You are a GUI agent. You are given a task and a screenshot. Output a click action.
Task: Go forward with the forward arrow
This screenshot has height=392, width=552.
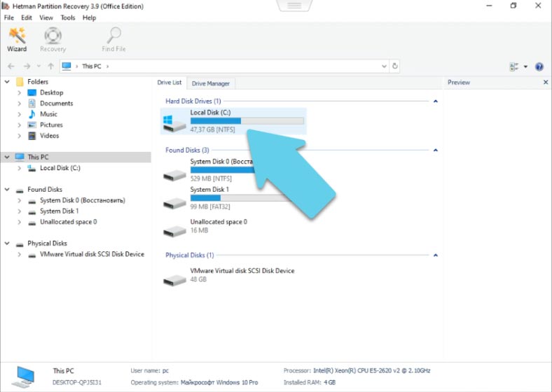coord(27,66)
